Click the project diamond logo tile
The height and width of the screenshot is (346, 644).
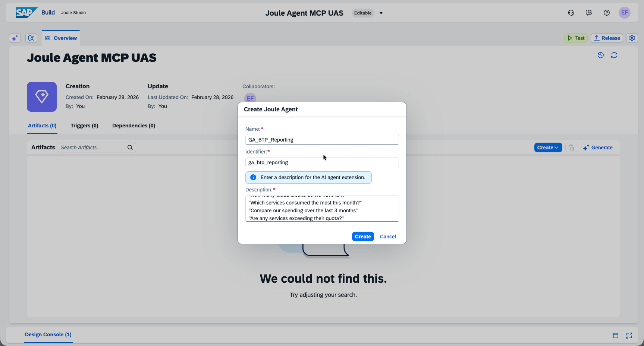[42, 97]
